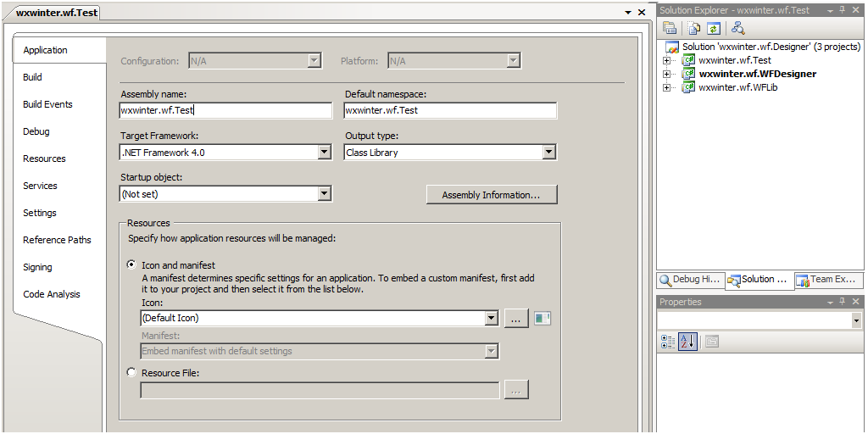Click Show All Files icon
Screen dimensions: 868x434
point(694,28)
